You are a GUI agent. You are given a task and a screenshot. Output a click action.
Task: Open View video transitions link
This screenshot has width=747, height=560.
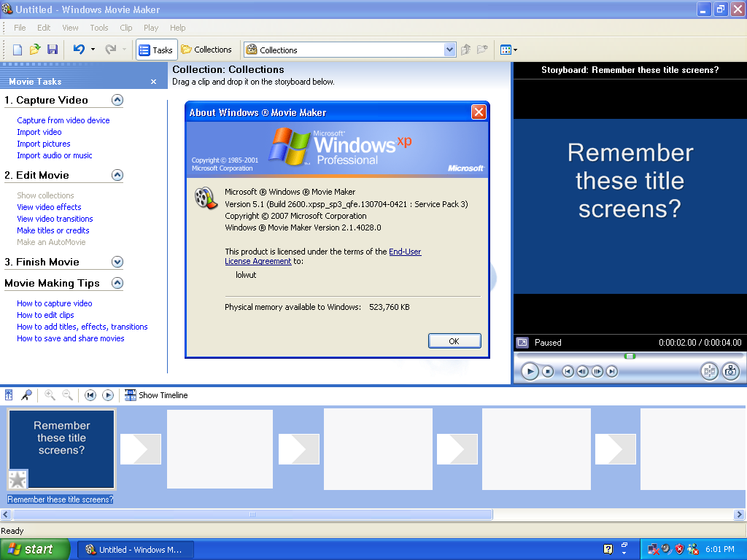point(55,219)
